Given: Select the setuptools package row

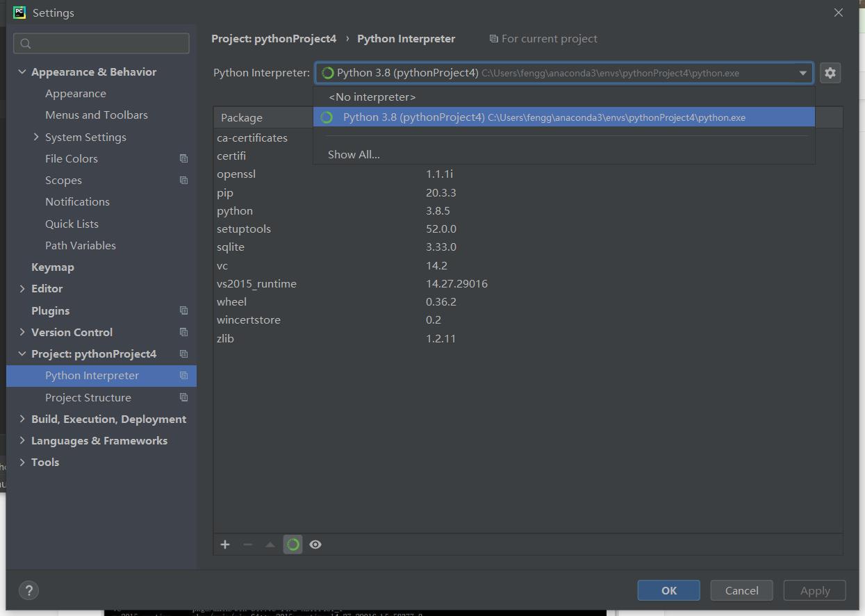Looking at the screenshot, I should [x=528, y=228].
